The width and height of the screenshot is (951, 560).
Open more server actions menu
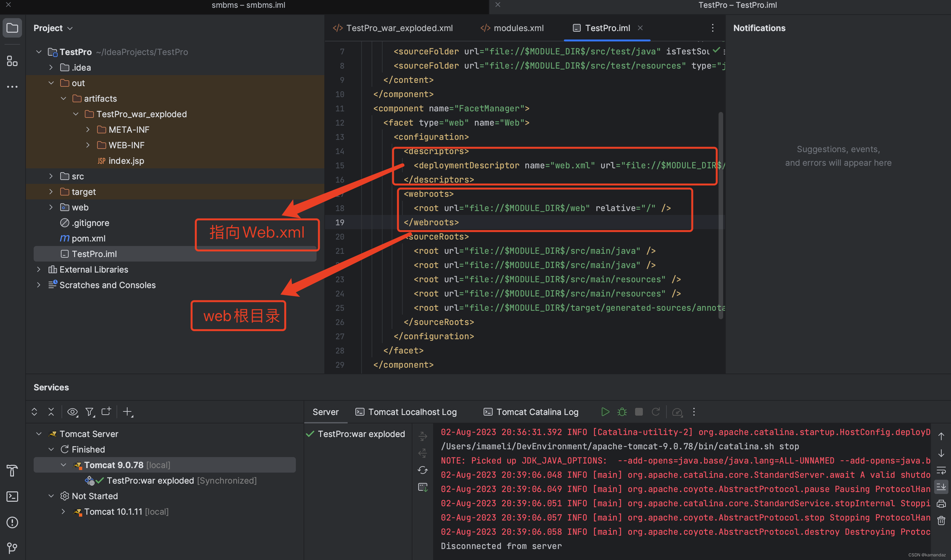coord(694,412)
